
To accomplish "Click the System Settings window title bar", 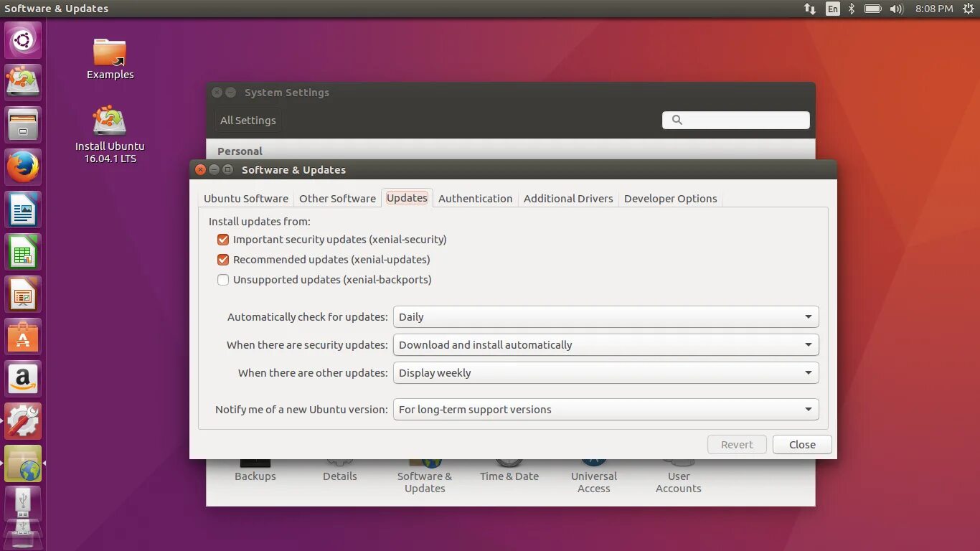I will click(x=511, y=93).
